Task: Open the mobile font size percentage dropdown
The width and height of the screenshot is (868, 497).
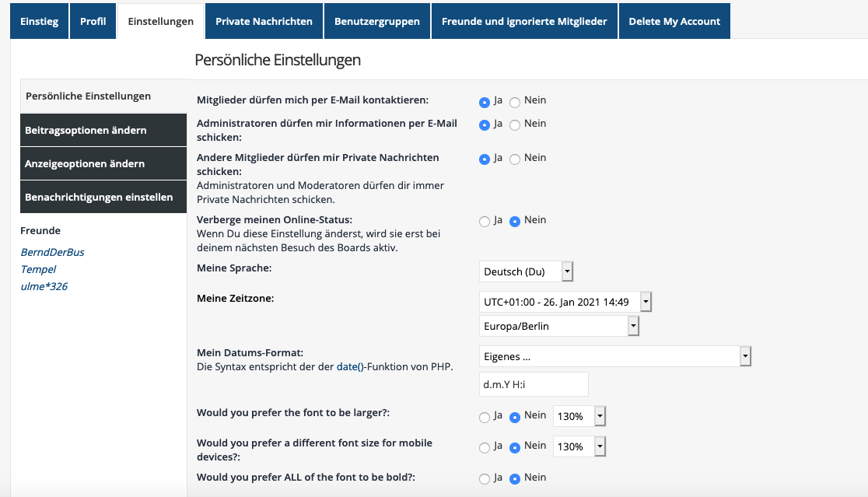Action: 579,446
